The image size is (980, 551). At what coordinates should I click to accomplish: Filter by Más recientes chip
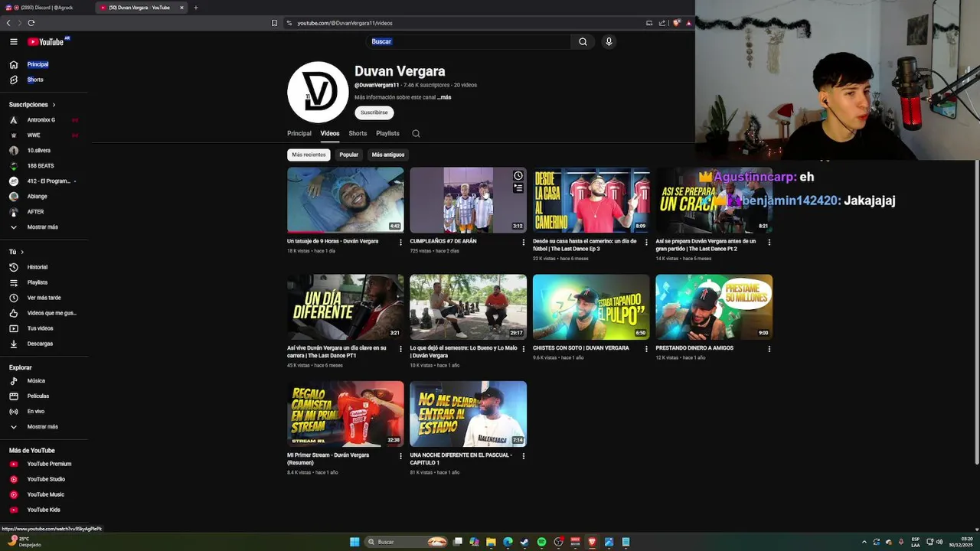tap(309, 155)
